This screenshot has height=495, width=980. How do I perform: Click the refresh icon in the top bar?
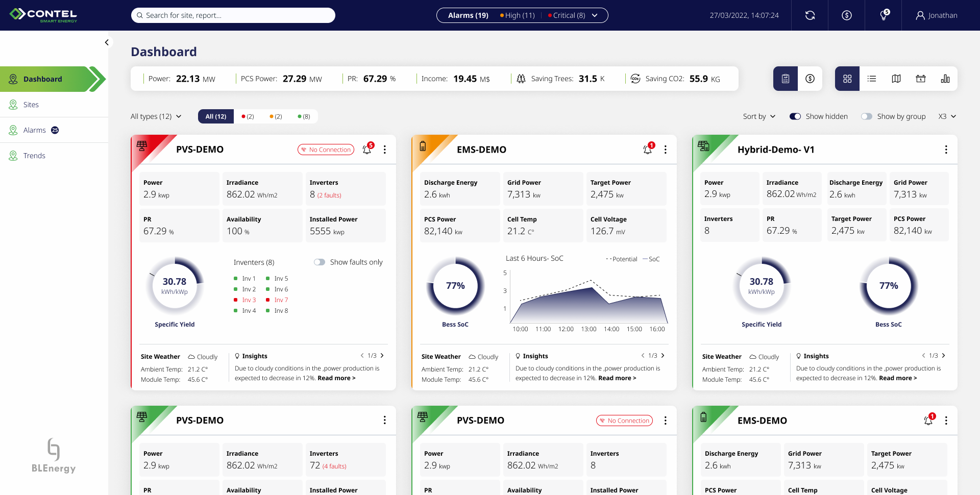click(x=810, y=15)
